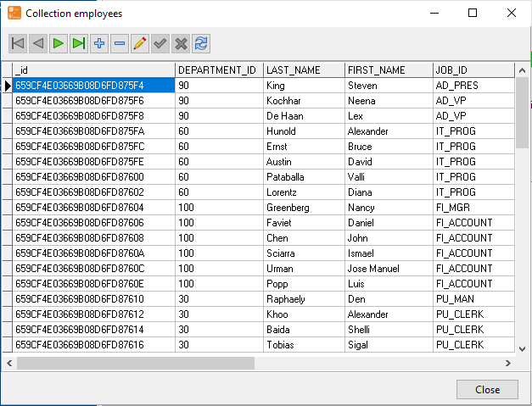The image size is (532, 406).
Task: Select the Kochhar last name cell
Action: click(x=304, y=101)
